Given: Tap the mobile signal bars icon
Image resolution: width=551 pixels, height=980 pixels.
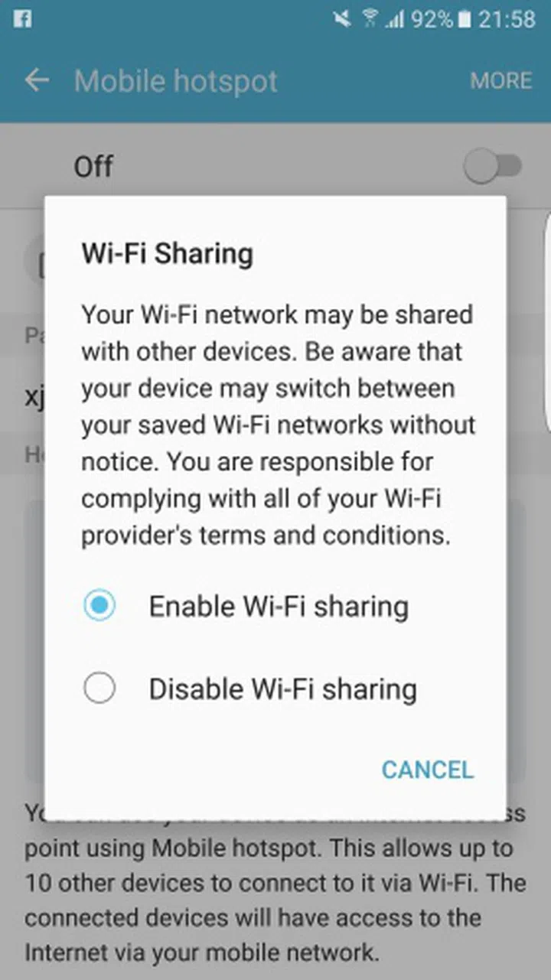Looking at the screenshot, I should [394, 19].
